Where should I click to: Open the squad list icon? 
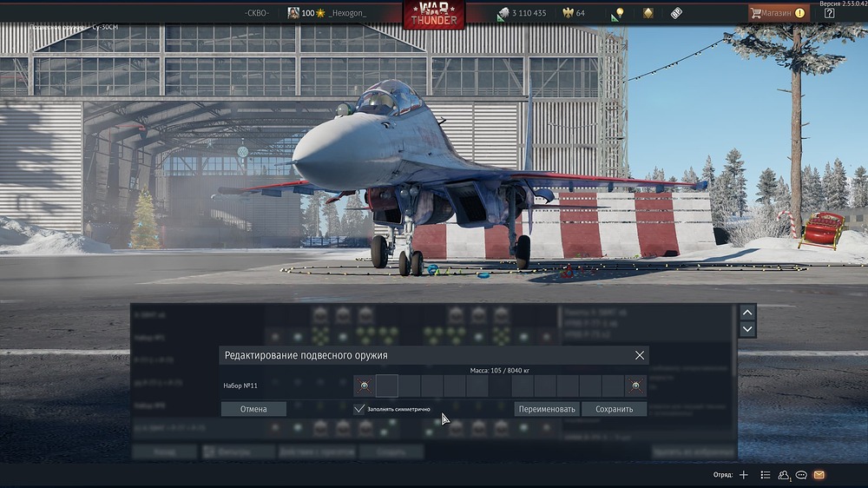coord(766,475)
